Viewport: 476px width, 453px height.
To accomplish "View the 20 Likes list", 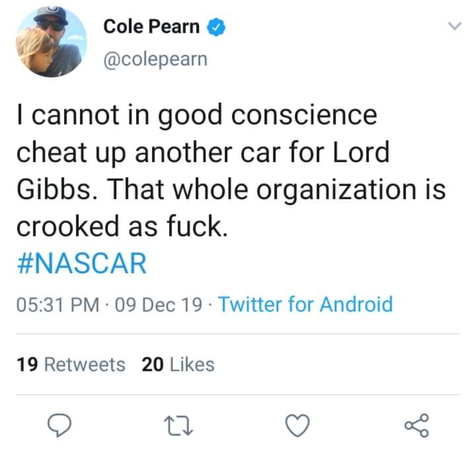I will pyautogui.click(x=178, y=364).
